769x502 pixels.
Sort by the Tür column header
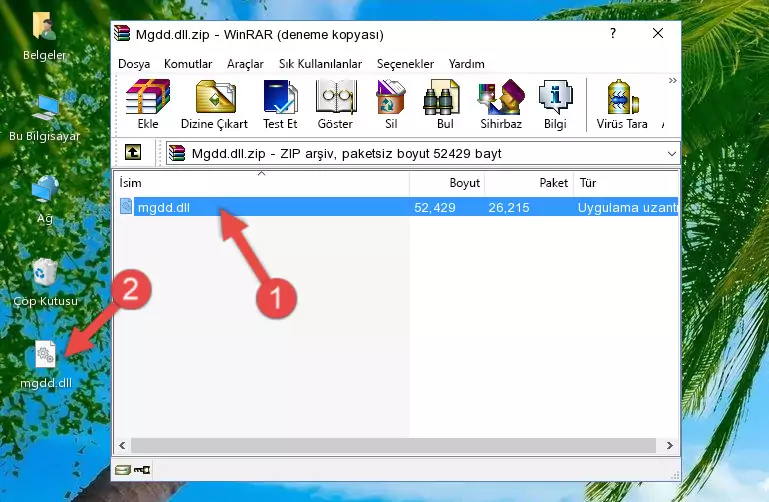626,183
